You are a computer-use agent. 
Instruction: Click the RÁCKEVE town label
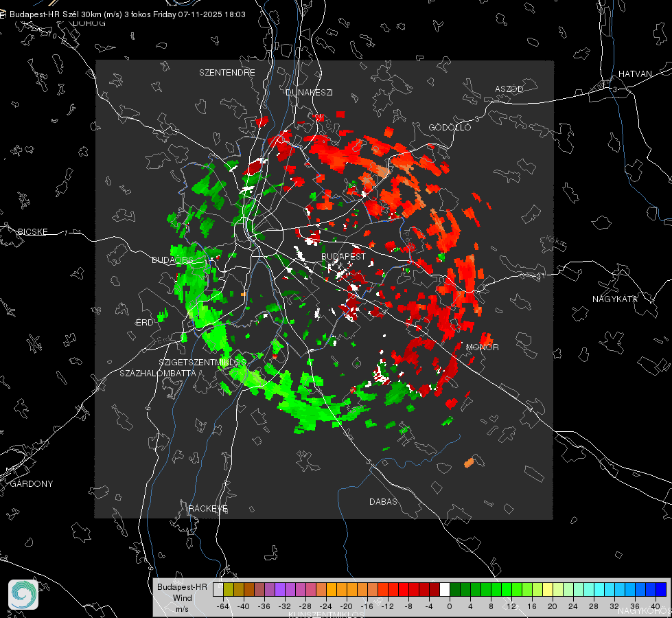208,509
